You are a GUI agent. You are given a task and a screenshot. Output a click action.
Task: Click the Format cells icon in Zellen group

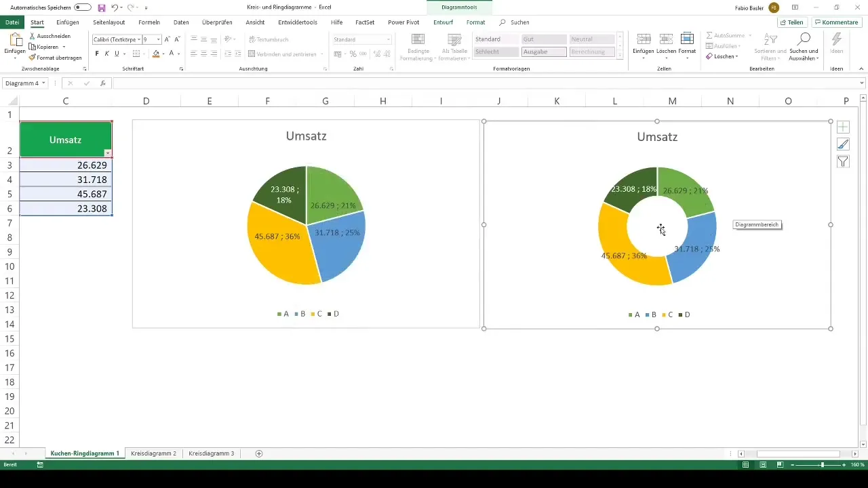tap(687, 39)
